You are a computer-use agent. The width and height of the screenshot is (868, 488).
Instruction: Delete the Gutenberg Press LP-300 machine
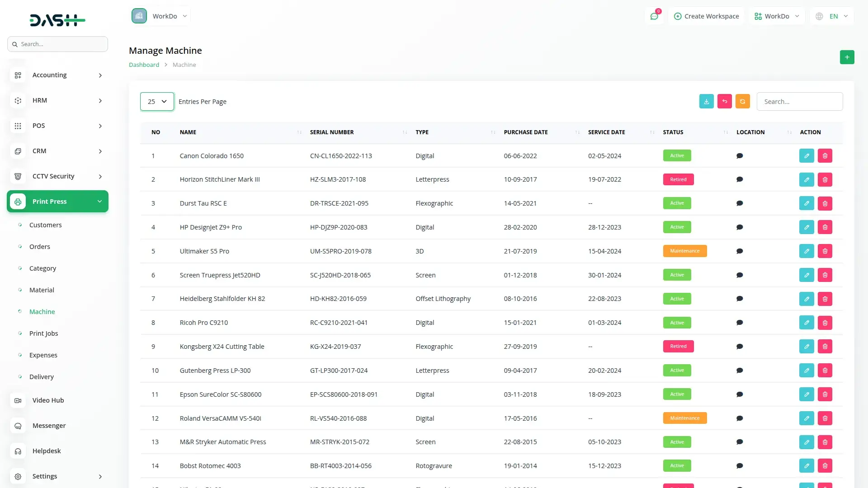(825, 371)
